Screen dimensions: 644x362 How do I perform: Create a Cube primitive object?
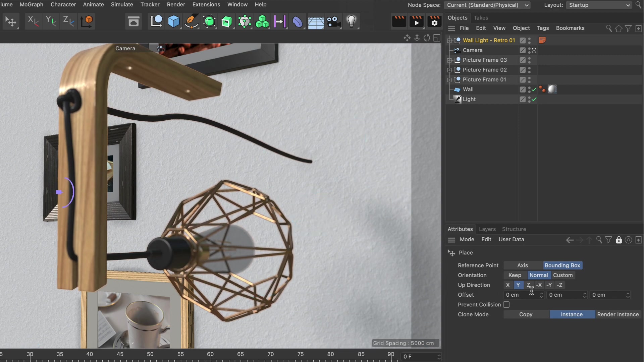[173, 21]
